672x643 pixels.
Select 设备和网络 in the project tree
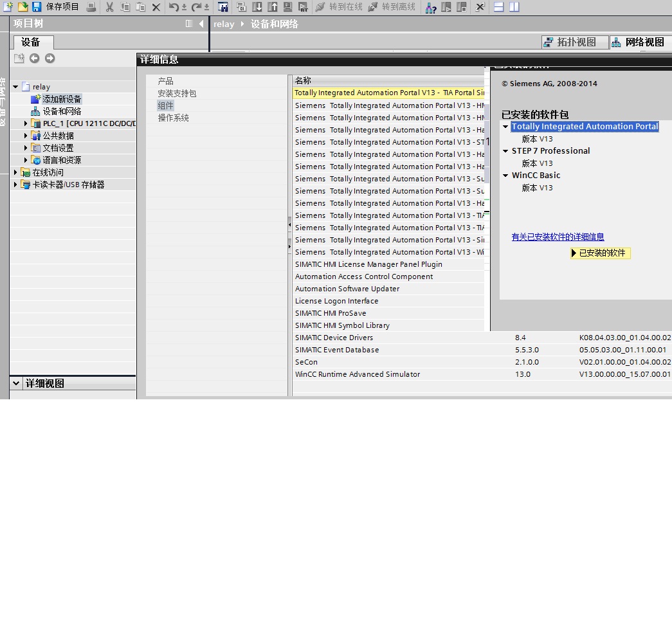[62, 111]
